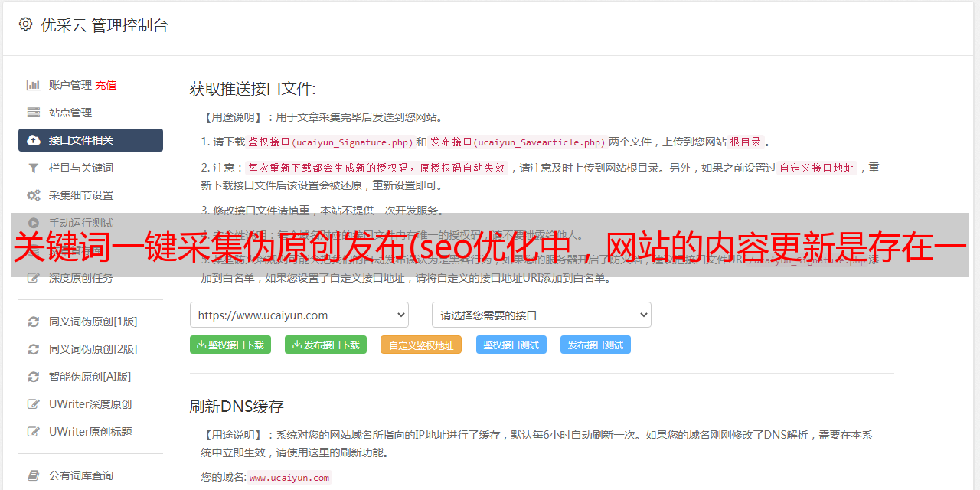Click the 自定义接口地址 highlighted text

[x=817, y=168]
